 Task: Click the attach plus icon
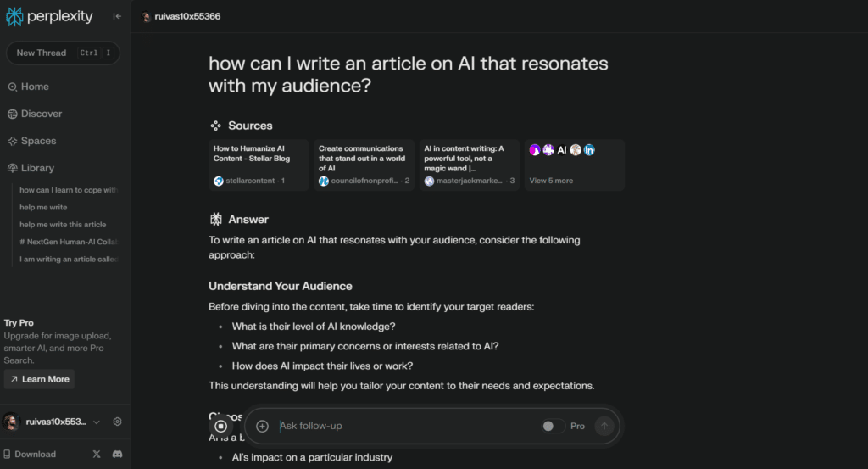click(263, 426)
